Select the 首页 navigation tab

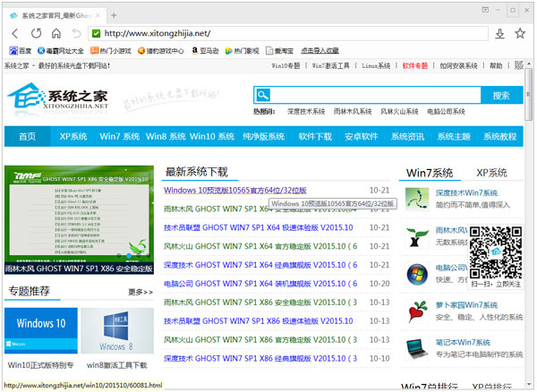(x=28, y=136)
